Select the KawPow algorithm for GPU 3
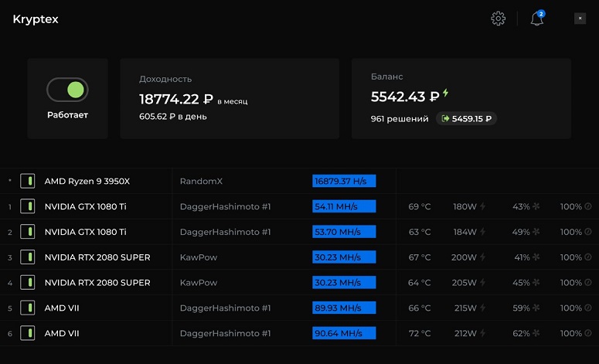 pos(200,257)
